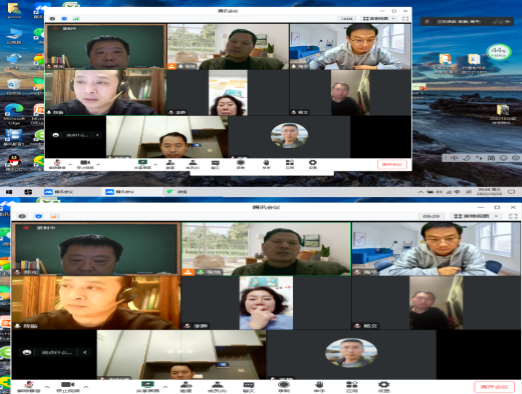The width and height of the screenshot is (522, 394).
Task: Unmute microphone in the 09:29 meeting window
Action: coord(29,387)
